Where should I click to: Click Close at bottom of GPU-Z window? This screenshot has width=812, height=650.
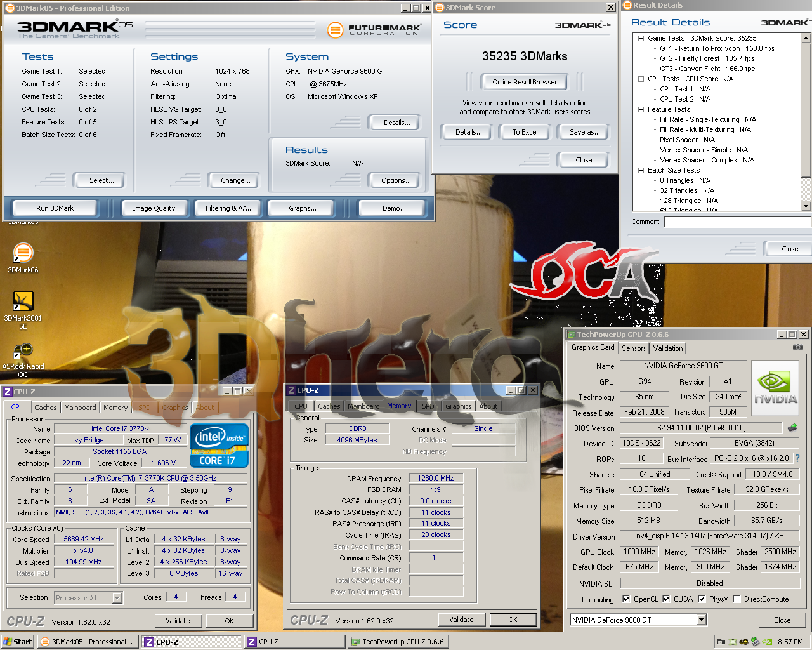(x=782, y=620)
